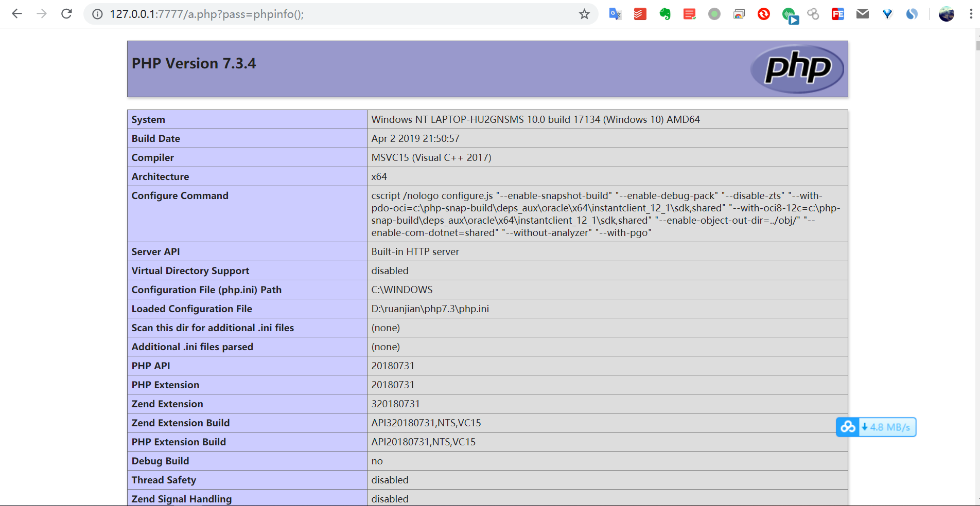
Task: Open the OneTab extension with overlapping circles
Action: click(813, 14)
